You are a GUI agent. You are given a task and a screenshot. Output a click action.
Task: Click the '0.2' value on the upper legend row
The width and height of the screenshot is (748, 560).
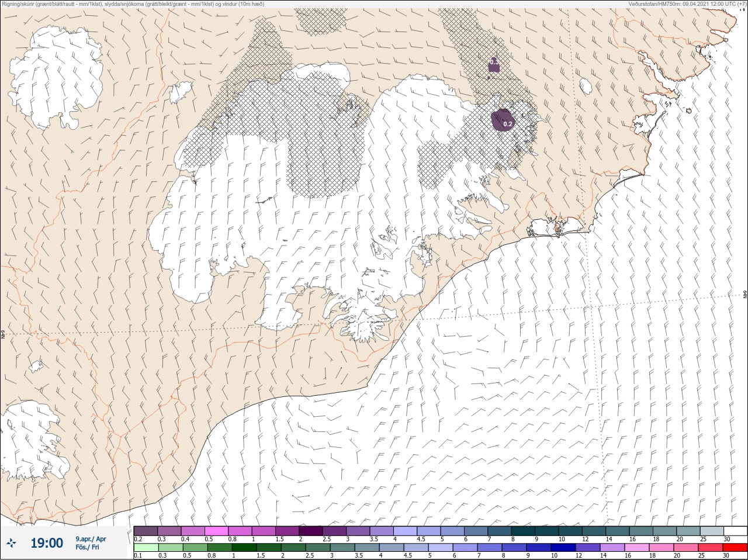point(138,539)
